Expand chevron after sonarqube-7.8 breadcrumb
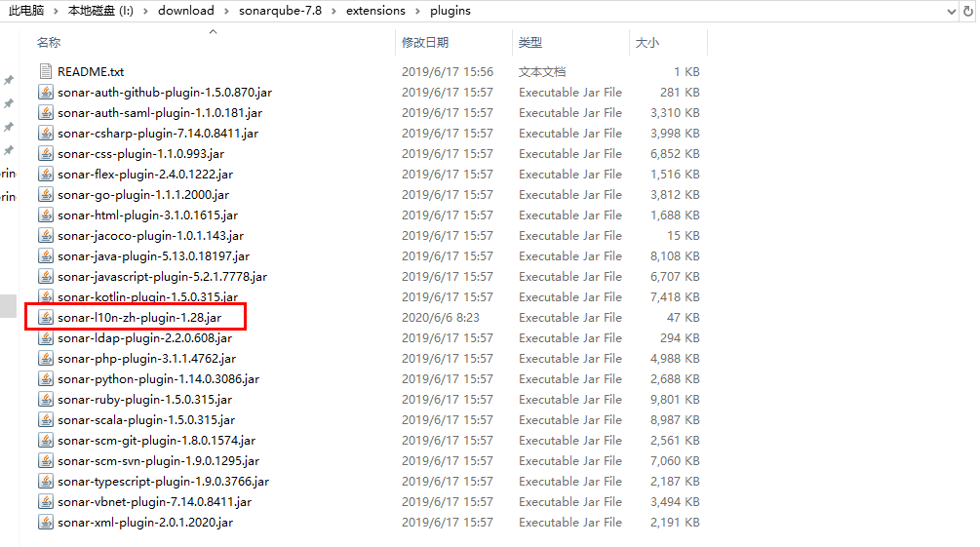Image resolution: width=980 pixels, height=547 pixels. (x=333, y=12)
